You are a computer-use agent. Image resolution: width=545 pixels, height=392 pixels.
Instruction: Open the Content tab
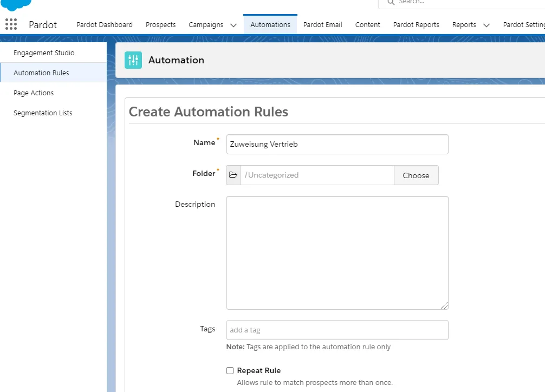(x=367, y=24)
